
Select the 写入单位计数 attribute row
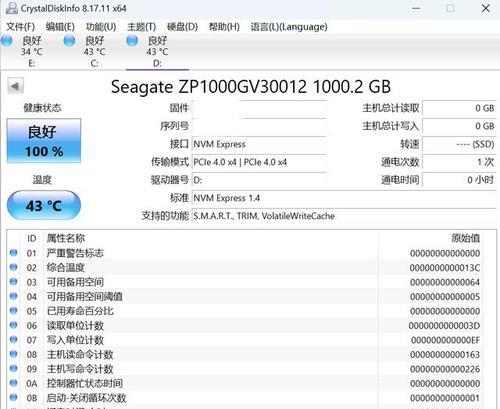(245, 340)
